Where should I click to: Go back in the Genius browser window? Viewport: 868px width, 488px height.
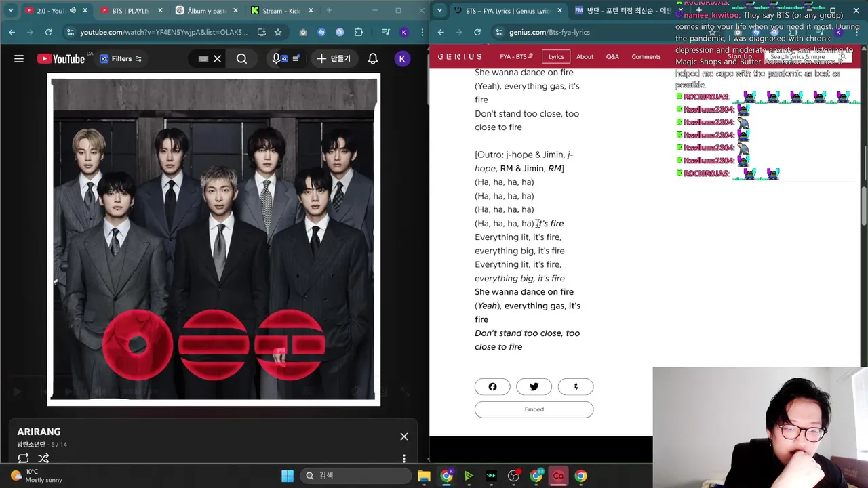coord(441,32)
